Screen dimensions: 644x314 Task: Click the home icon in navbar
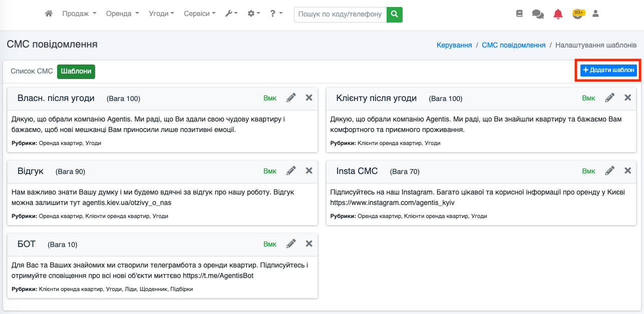click(x=49, y=14)
